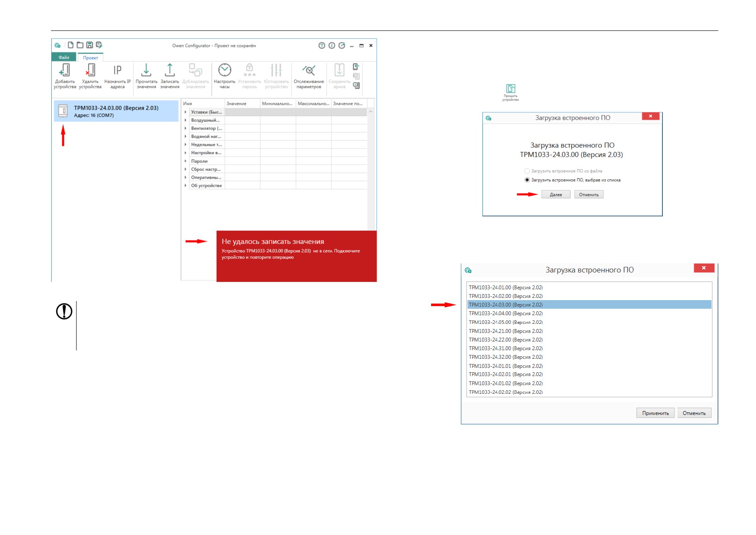This screenshot has width=756, height=535.
Task: Select firmware 'ТРМ1033-24.22.00 (Версия 2.02)'
Action: pos(589,340)
